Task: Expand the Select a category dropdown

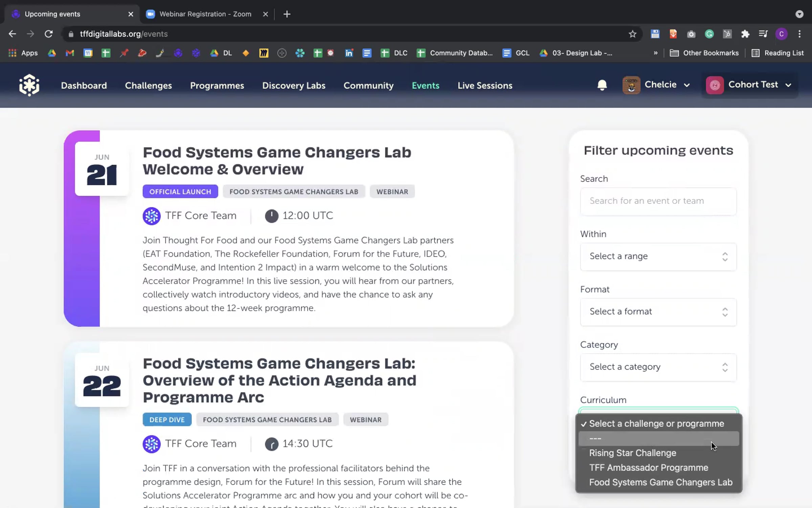Action: point(658,367)
